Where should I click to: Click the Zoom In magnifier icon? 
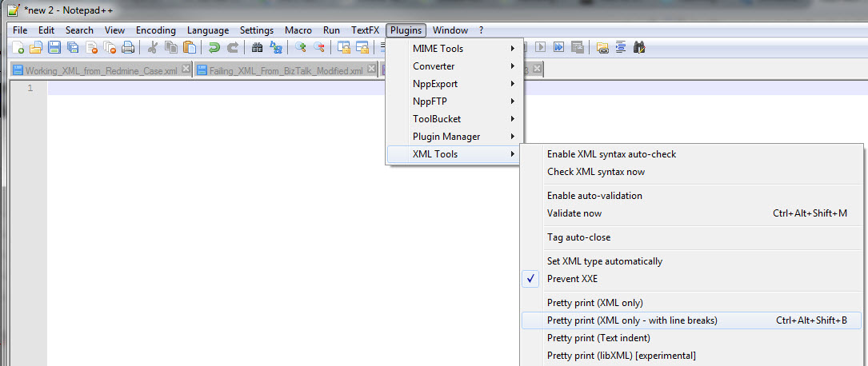(301, 47)
